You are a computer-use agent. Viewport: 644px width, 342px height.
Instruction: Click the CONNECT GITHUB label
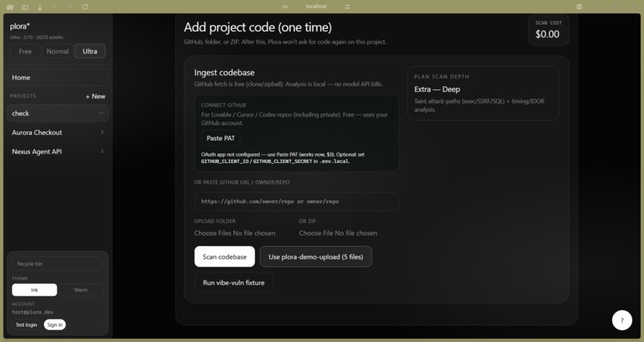[x=224, y=105]
